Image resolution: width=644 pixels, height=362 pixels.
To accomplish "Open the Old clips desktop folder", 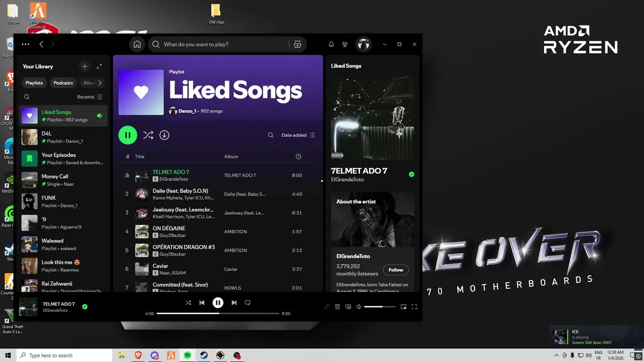I will pyautogui.click(x=216, y=14).
